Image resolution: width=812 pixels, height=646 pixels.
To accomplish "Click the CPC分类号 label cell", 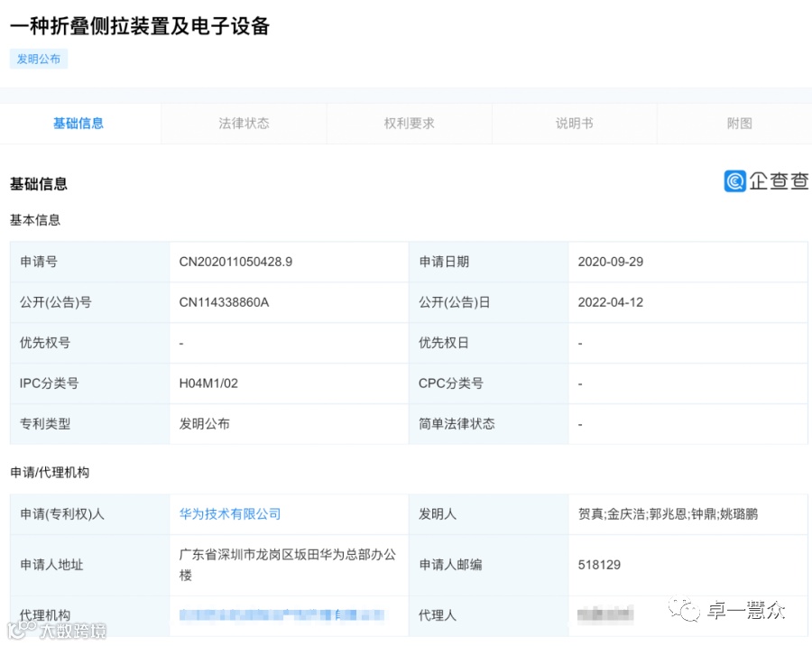I will coord(489,383).
